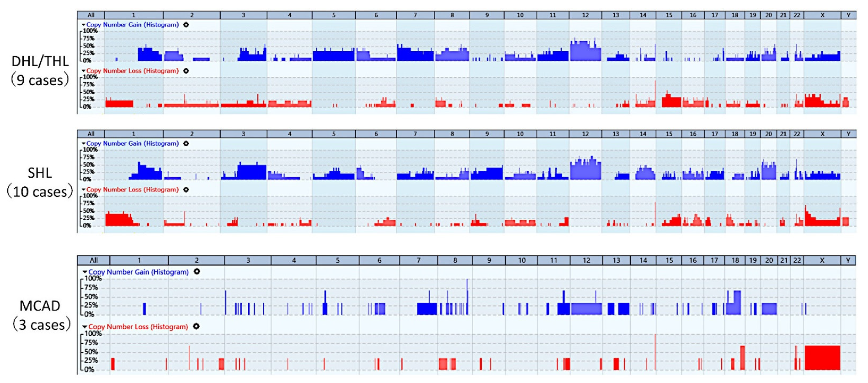
Task: Select chromosome X tab in DHL/THL panel
Action: [822, 15]
